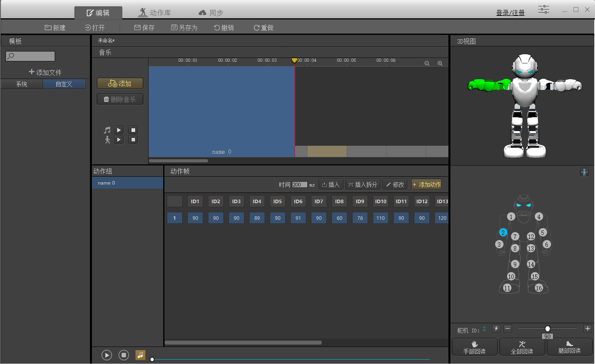Select servo 16 on robot diagram

[x=539, y=288]
